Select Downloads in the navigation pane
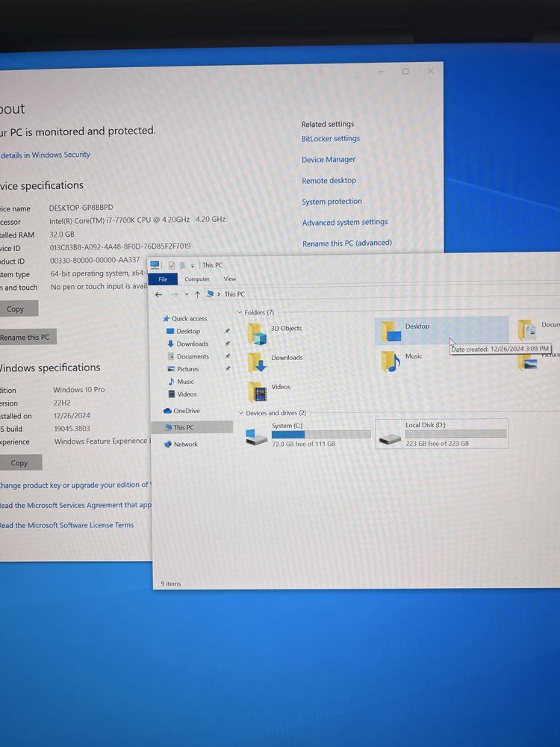560x747 pixels. (192, 344)
